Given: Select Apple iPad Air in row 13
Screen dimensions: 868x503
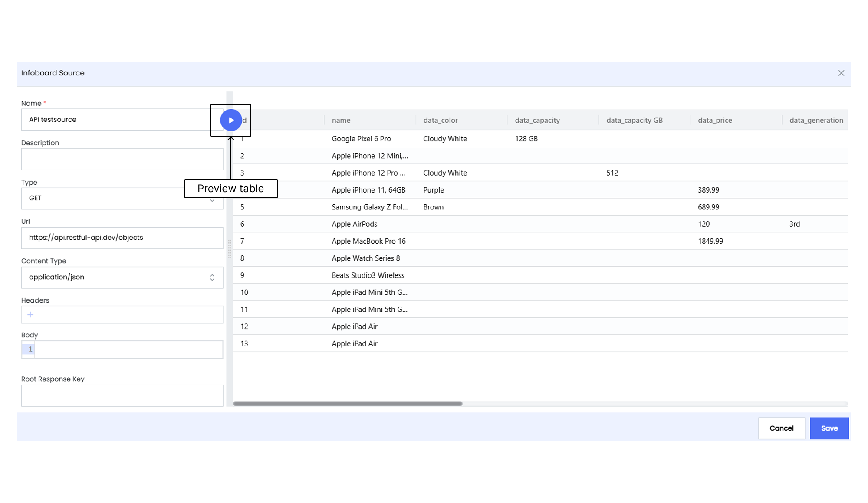Looking at the screenshot, I should pyautogui.click(x=370, y=344).
